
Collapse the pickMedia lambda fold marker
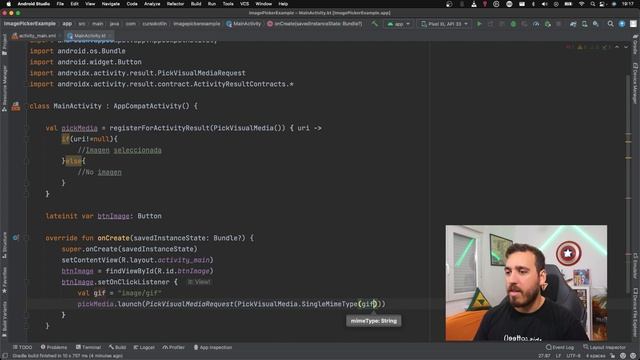(27, 128)
